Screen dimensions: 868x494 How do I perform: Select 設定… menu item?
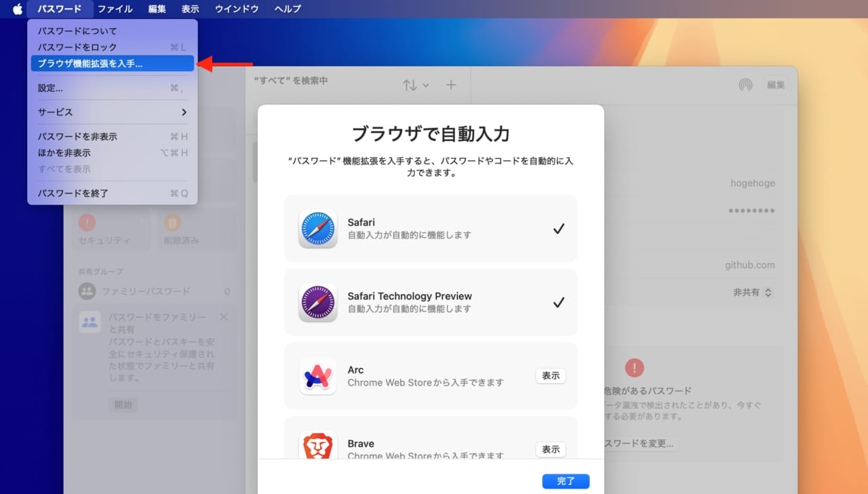tap(113, 88)
